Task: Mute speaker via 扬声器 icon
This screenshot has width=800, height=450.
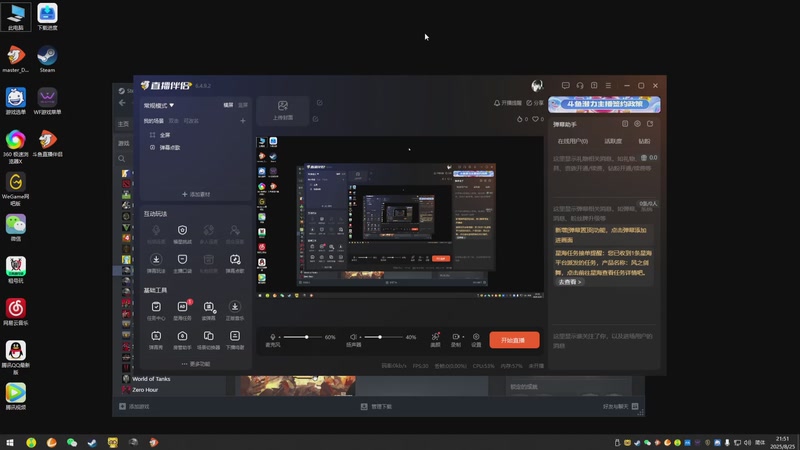Action: (x=353, y=337)
